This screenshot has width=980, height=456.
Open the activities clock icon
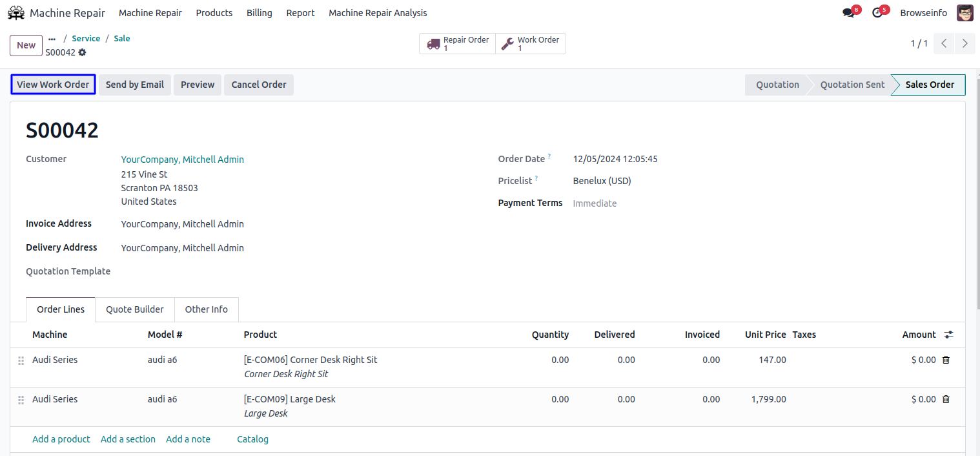click(877, 13)
